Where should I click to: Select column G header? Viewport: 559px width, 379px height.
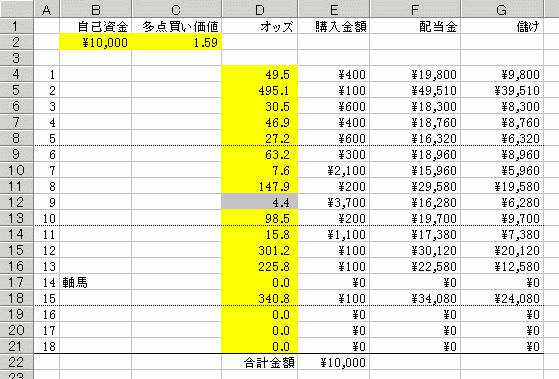[x=502, y=9]
